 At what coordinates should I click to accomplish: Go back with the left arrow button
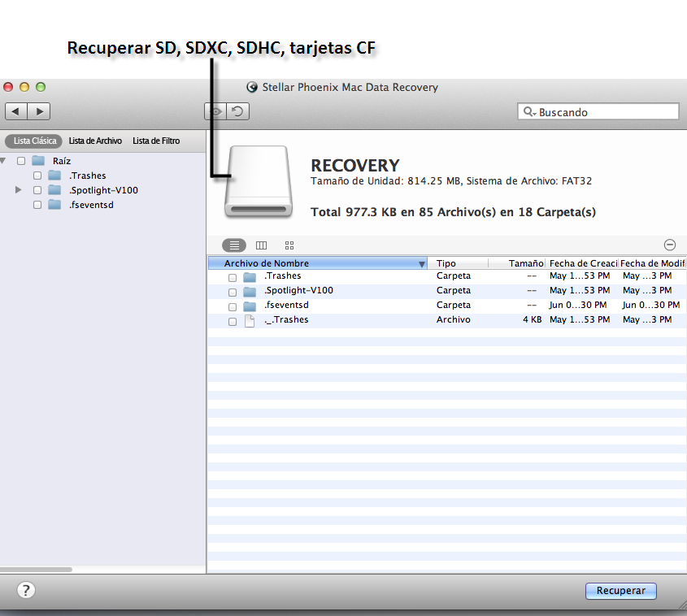(16, 111)
